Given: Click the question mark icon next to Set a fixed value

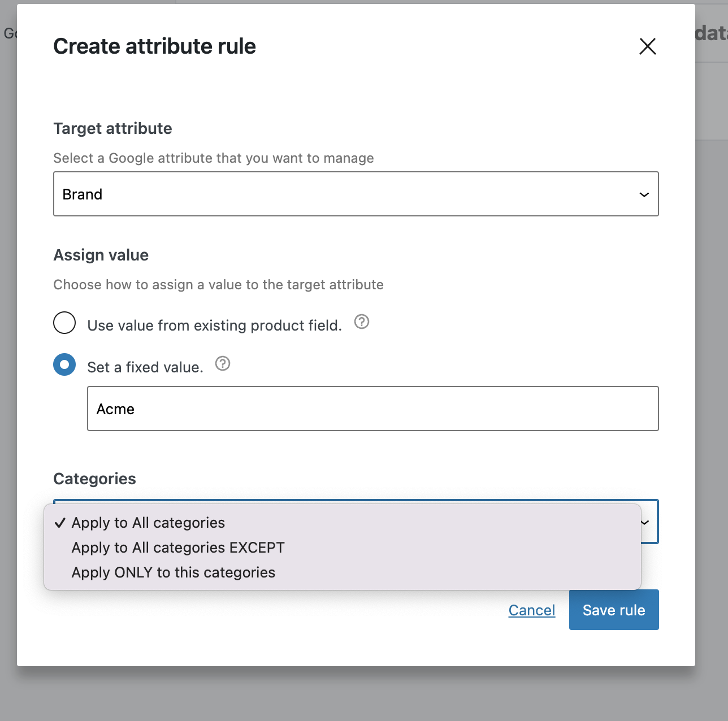Looking at the screenshot, I should (x=222, y=364).
